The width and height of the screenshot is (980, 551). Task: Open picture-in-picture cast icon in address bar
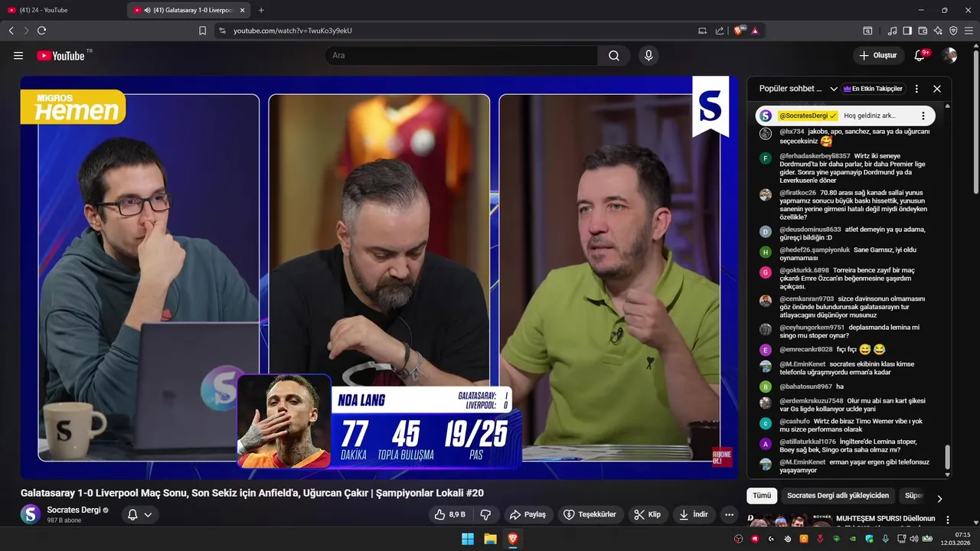coord(702,31)
